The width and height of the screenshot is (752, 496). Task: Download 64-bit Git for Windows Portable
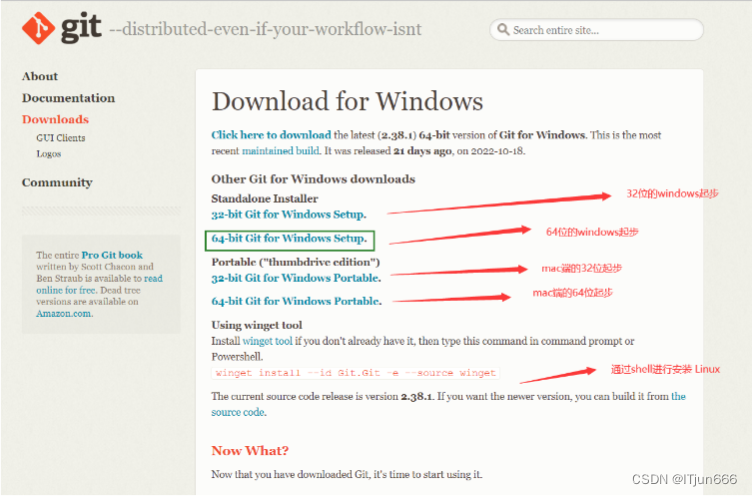coord(296,301)
